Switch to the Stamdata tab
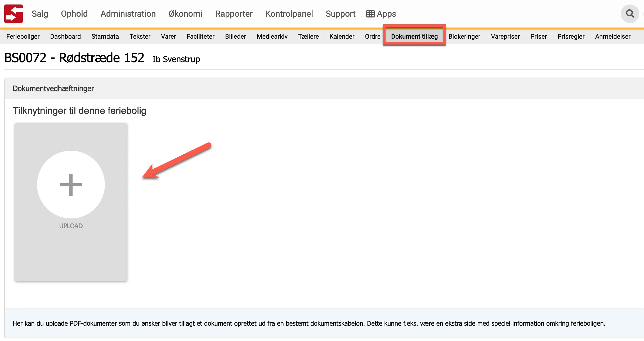644x341 pixels. coord(105,36)
